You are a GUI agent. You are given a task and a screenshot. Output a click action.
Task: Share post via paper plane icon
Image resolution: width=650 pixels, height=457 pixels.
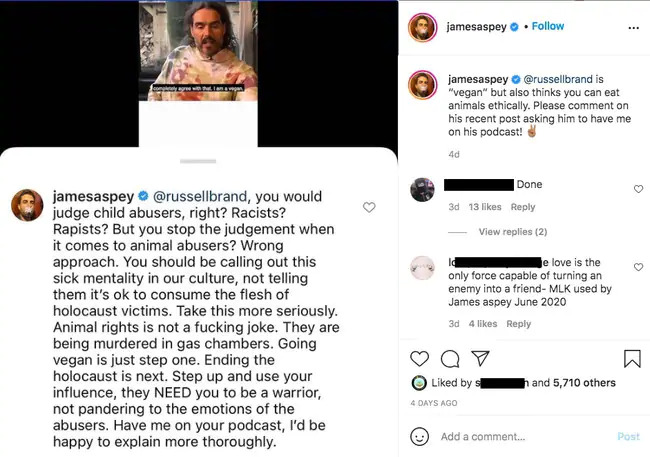point(480,358)
